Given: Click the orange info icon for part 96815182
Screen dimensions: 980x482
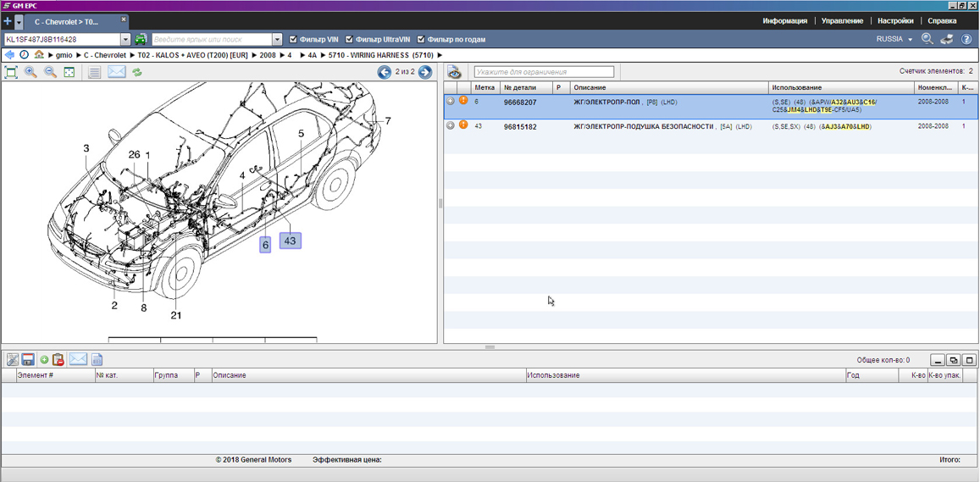Looking at the screenshot, I should 463,125.
